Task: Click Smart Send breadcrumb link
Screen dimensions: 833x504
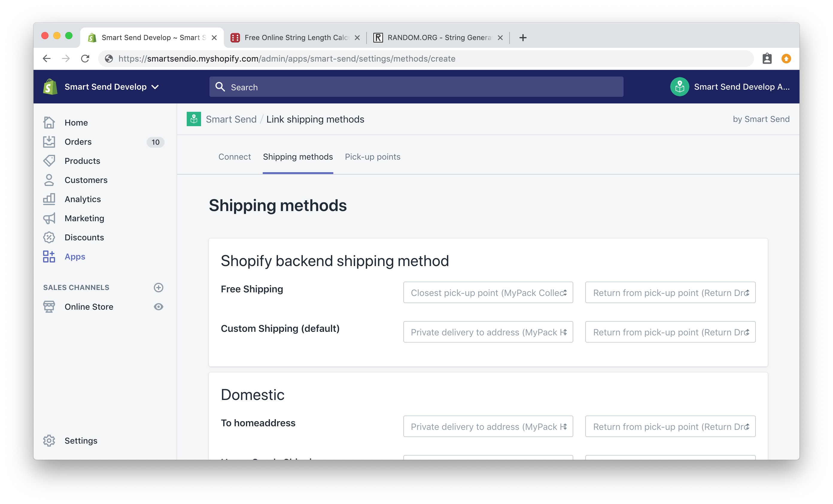Action: 232,119
